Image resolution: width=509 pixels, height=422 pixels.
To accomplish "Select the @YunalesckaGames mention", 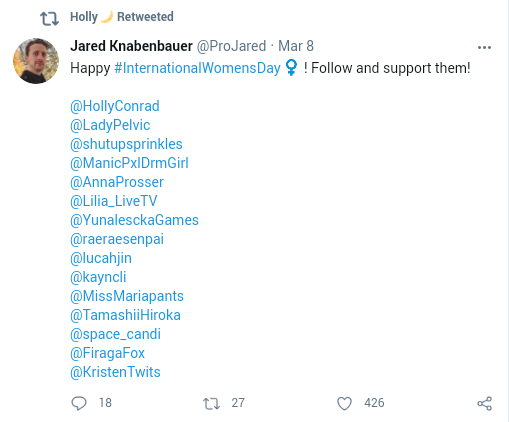I will click(x=134, y=220).
